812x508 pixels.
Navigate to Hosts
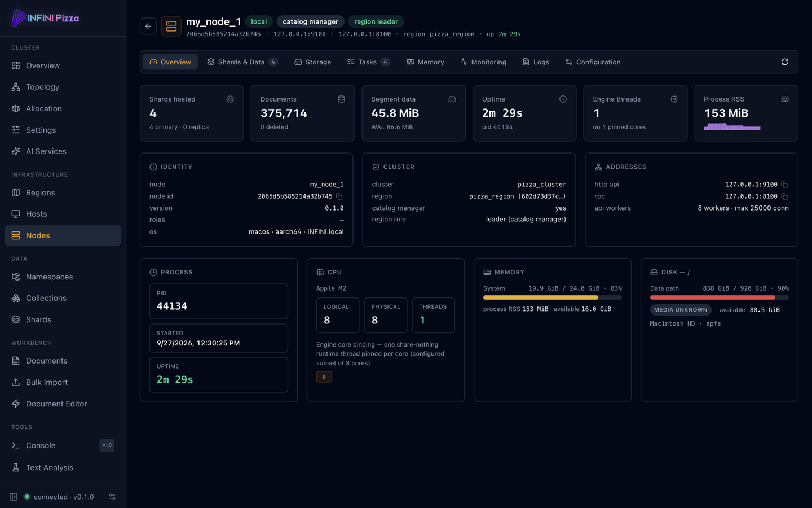click(63, 214)
